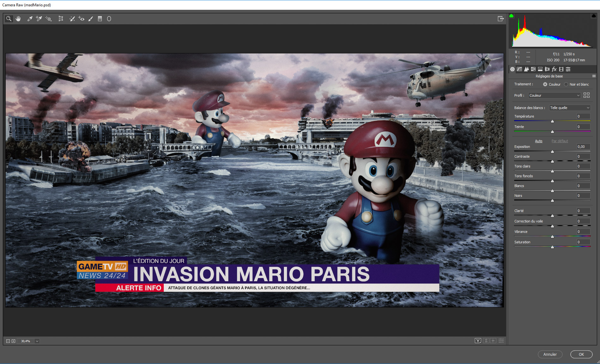Click the Vibrance slider handle
600x364 pixels.
[553, 237]
